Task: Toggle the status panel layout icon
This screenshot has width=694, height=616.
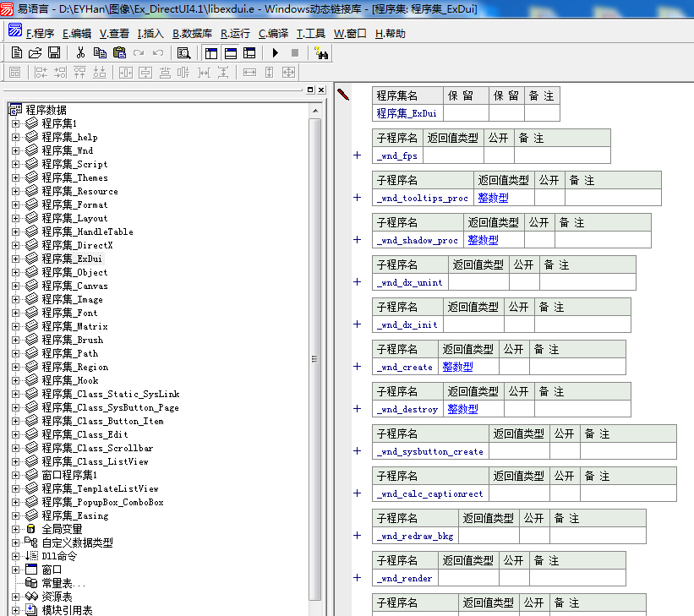Action: coord(231,53)
